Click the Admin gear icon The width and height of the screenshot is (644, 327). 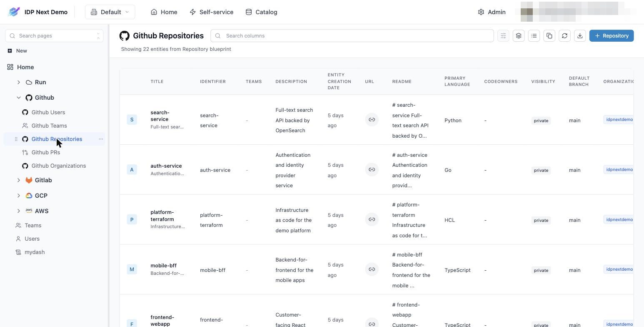click(481, 12)
